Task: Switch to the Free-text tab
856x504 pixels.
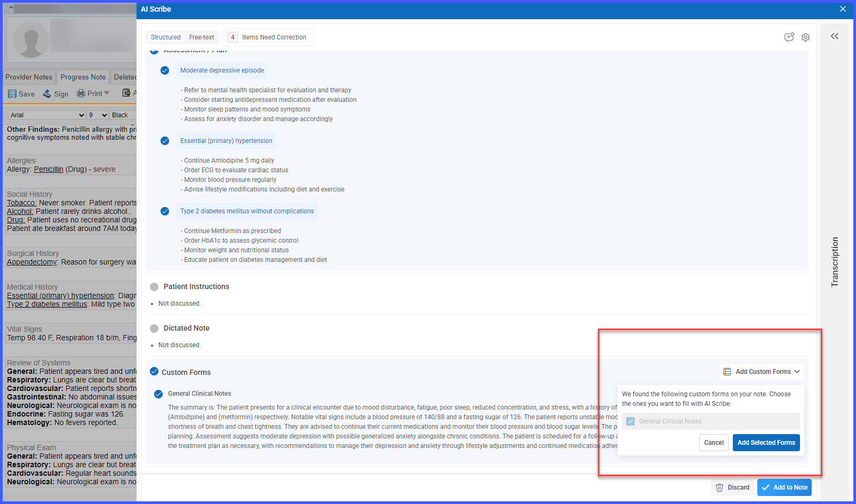Action: (x=202, y=37)
